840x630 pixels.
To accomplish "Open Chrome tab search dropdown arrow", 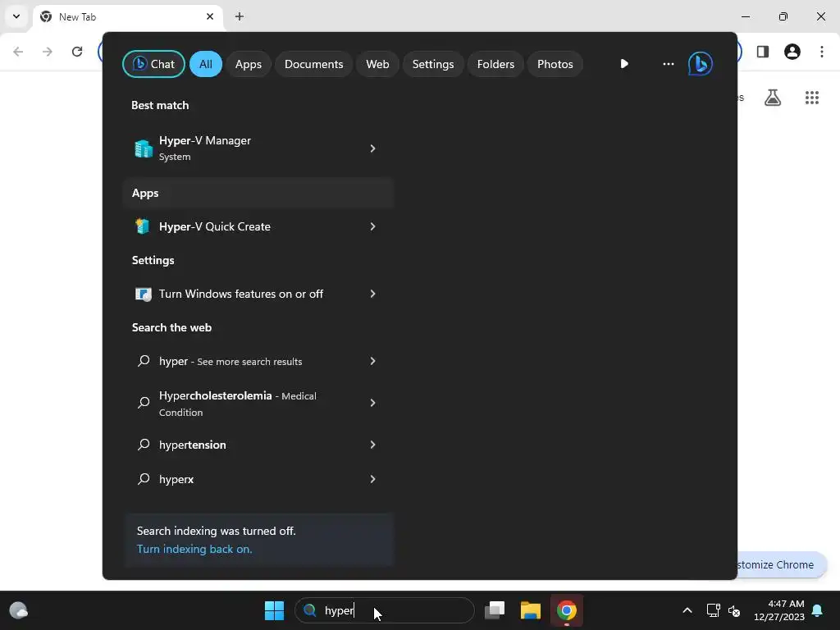I will pyautogui.click(x=16, y=16).
